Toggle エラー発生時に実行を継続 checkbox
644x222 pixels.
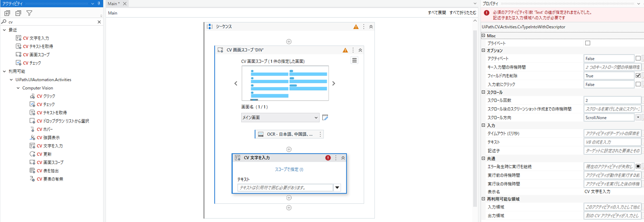[x=638, y=166]
